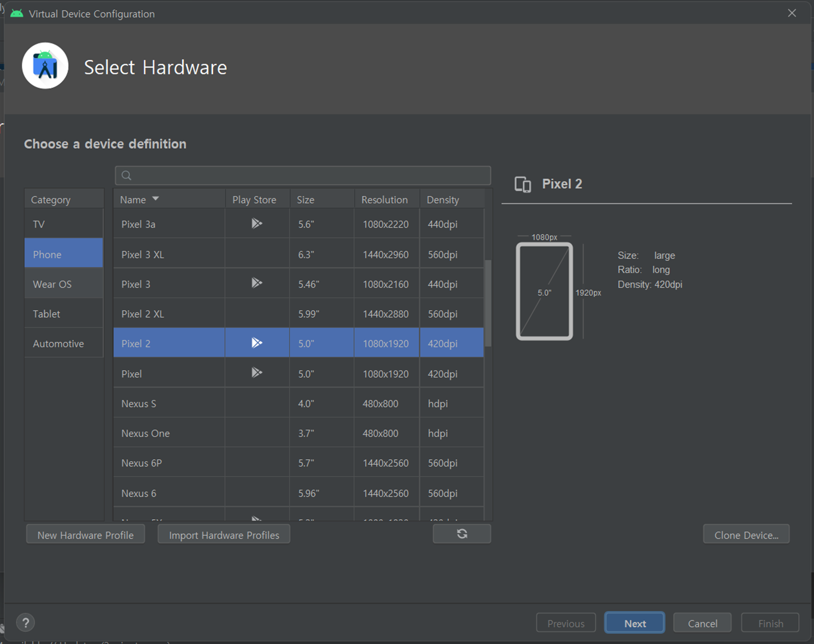Viewport: 814px width, 644px height.
Task: Open help via the question mark icon
Action: tap(26, 623)
